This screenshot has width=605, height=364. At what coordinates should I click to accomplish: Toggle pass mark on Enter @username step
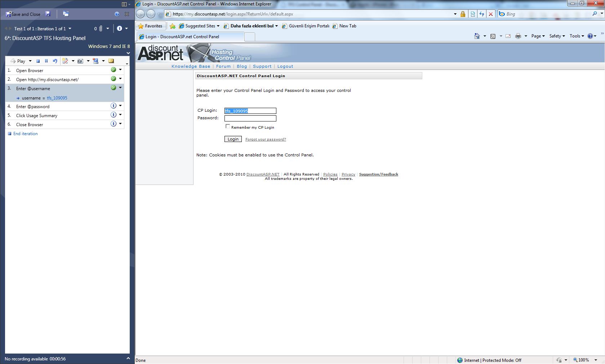114,88
